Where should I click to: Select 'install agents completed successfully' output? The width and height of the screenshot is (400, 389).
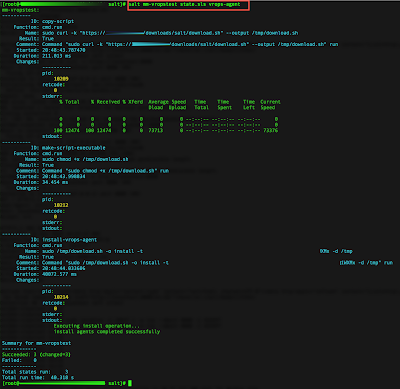pos(107,332)
